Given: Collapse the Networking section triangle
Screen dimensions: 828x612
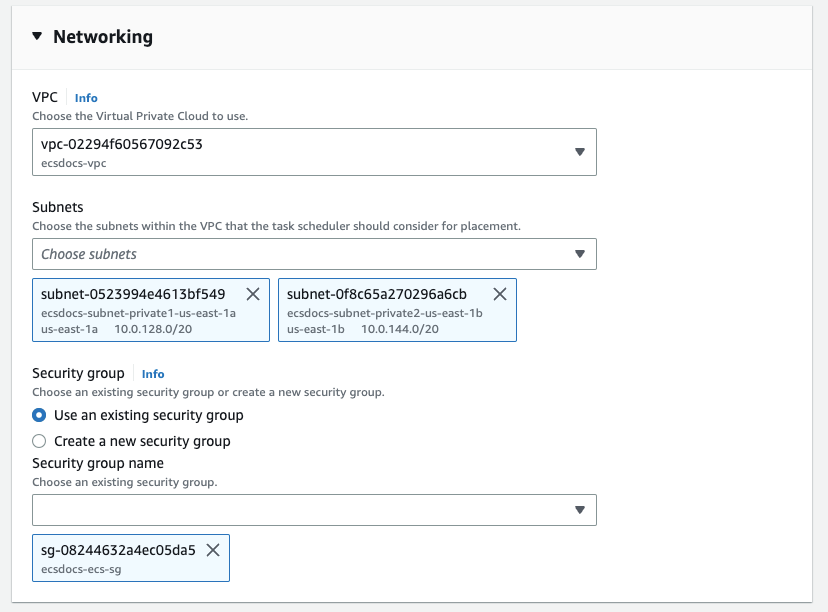Looking at the screenshot, I should click(37, 37).
